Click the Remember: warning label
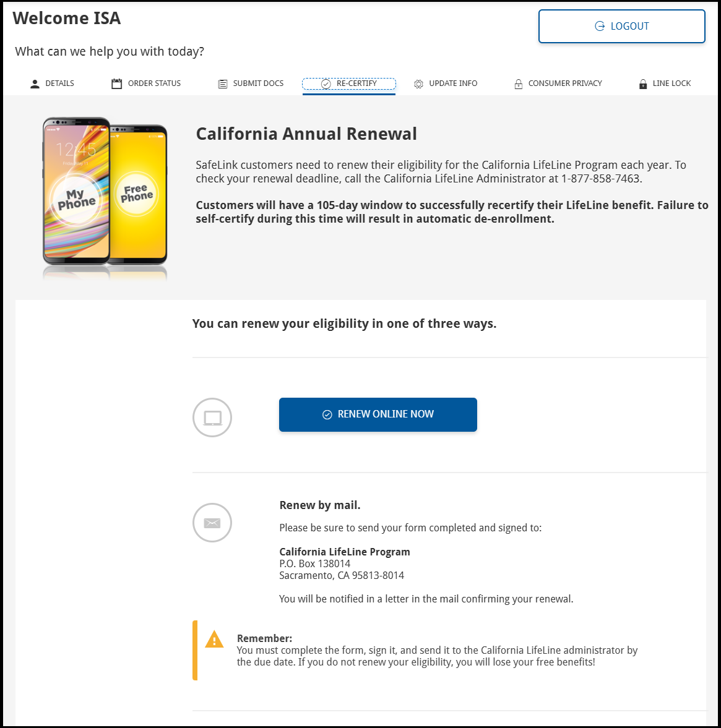Image resolution: width=721 pixels, height=728 pixels. point(264,638)
